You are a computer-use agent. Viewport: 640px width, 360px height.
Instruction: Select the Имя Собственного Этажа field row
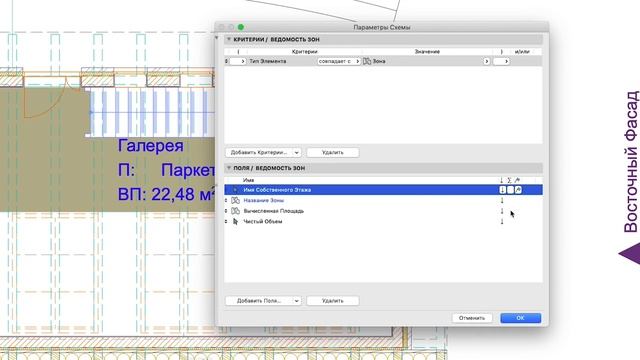383,190
